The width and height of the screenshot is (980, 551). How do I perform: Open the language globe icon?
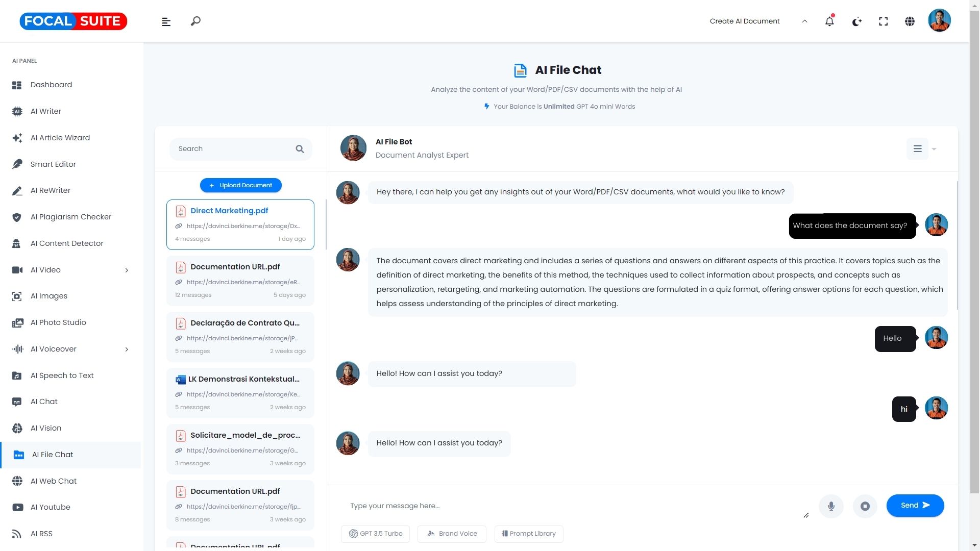(x=910, y=21)
